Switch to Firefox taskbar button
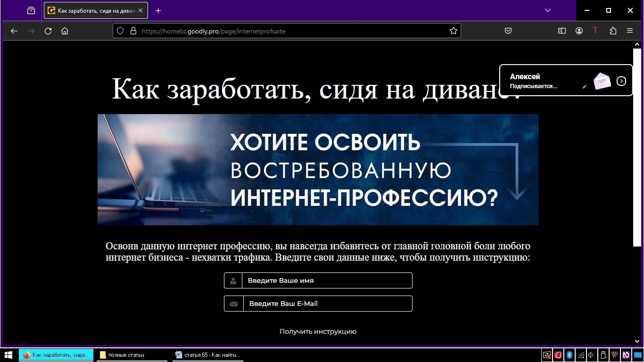This screenshot has height=362, width=644. pyautogui.click(x=56, y=355)
